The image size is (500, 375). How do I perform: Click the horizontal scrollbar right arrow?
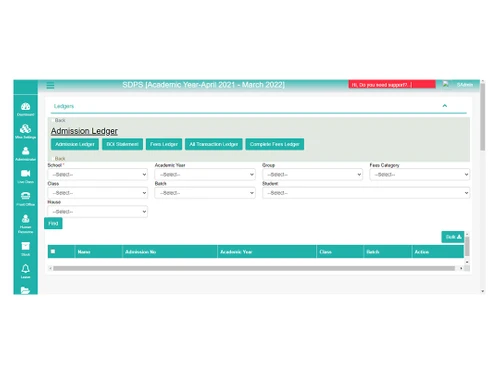point(461,268)
